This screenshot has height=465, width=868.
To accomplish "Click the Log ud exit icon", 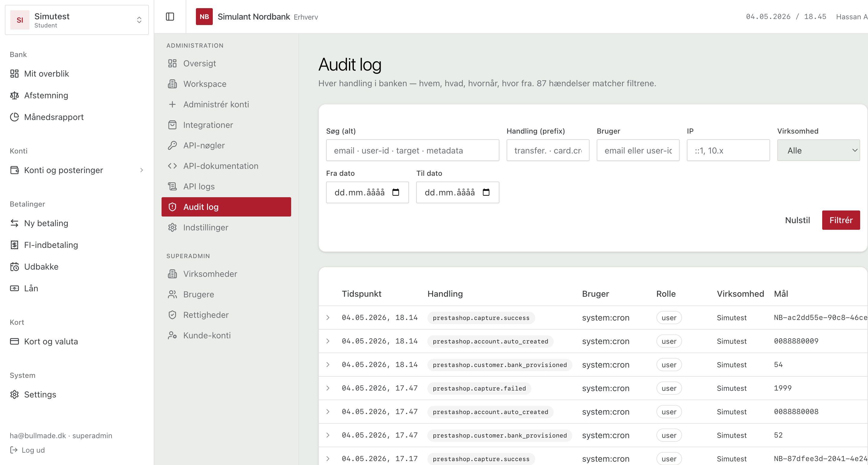I will [14, 450].
